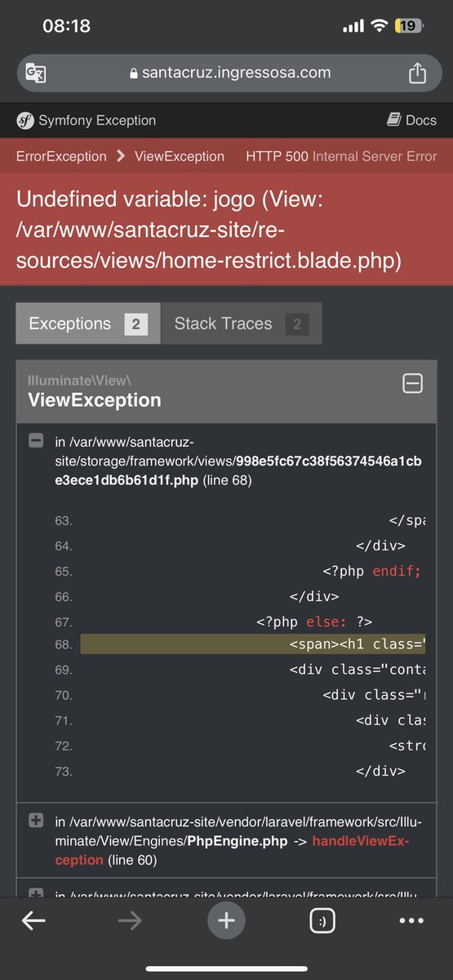The image size is (453, 980).
Task: Open a new tab with plus button
Action: [x=226, y=920]
